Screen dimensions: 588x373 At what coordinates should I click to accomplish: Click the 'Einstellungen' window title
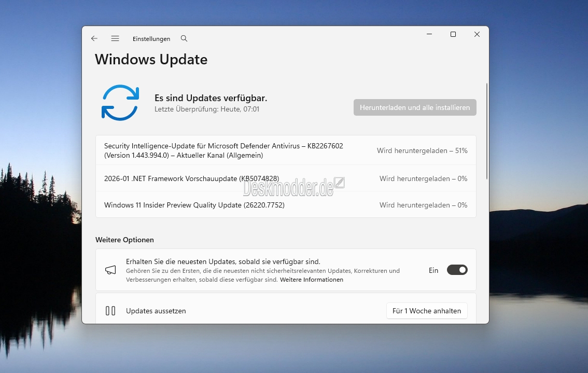[x=151, y=39]
